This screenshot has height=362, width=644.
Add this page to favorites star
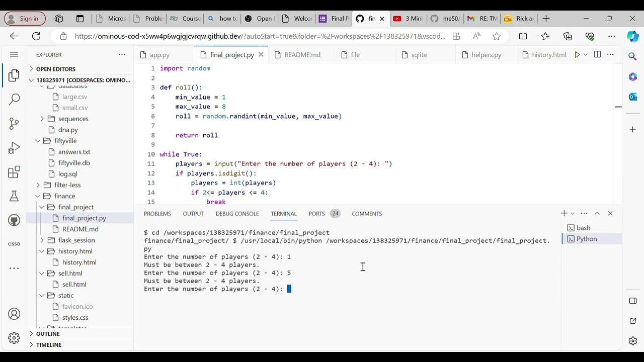(x=497, y=36)
